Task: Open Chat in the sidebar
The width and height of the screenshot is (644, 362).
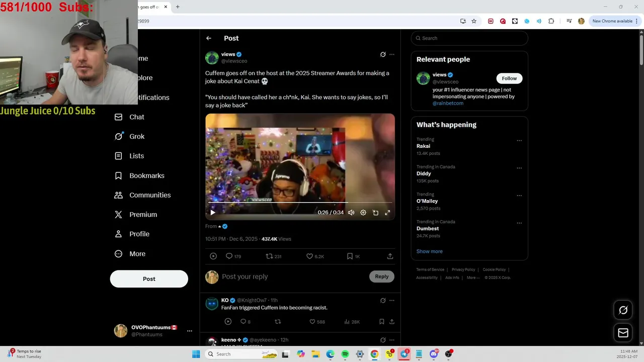Action: pyautogui.click(x=129, y=117)
